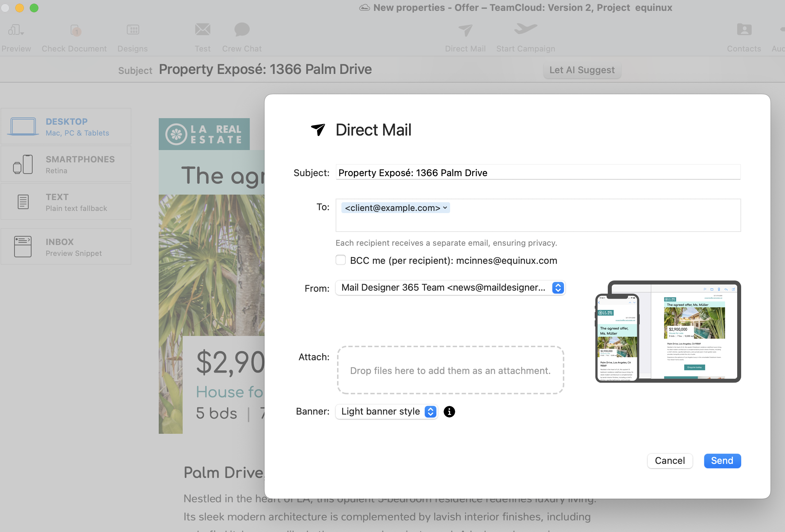Click the banner info icon

point(449,412)
